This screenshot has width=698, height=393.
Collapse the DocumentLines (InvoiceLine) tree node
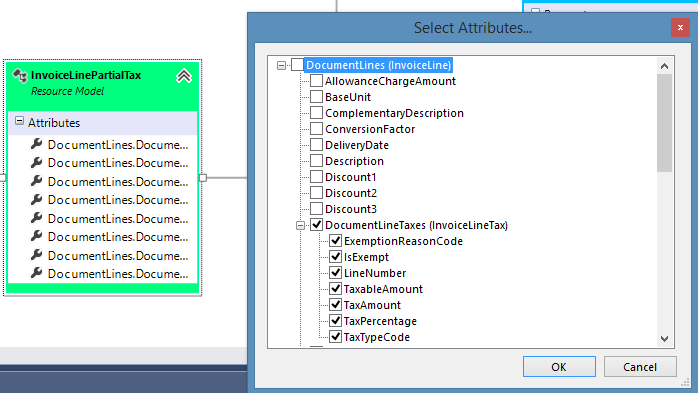click(281, 65)
